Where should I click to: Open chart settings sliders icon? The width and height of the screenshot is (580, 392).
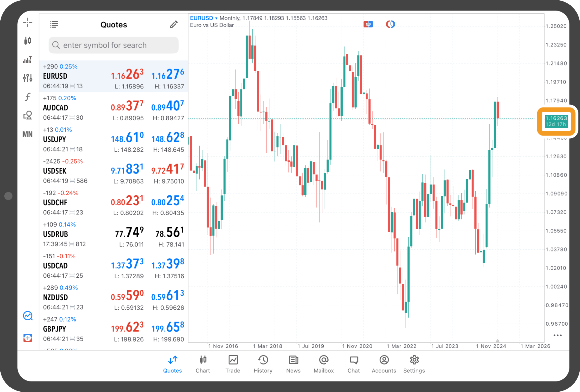(x=28, y=78)
